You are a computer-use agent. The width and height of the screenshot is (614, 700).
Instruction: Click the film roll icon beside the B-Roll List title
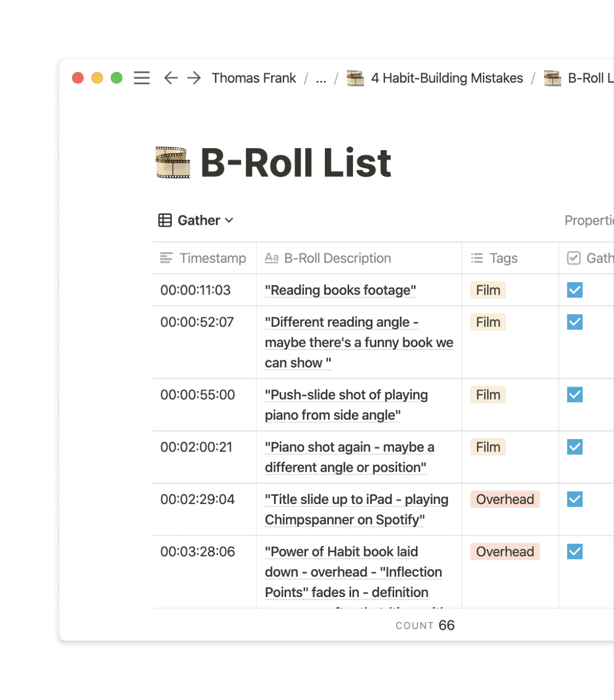pyautogui.click(x=173, y=163)
